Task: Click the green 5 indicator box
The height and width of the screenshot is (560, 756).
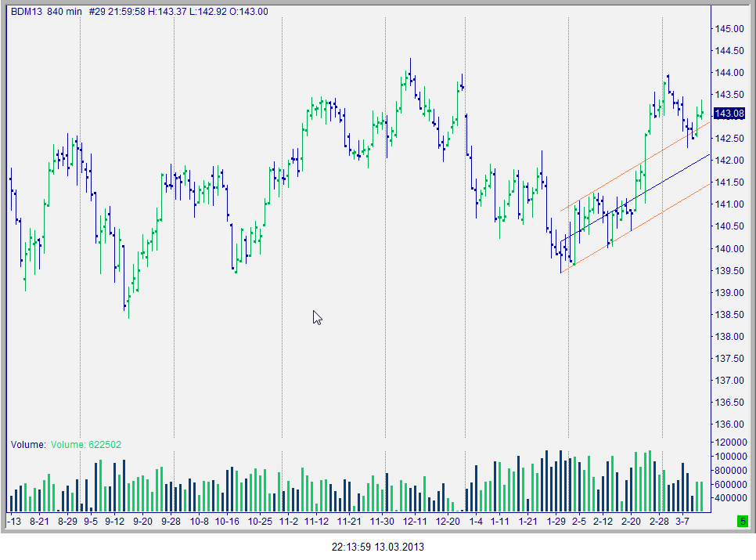Action: (743, 522)
